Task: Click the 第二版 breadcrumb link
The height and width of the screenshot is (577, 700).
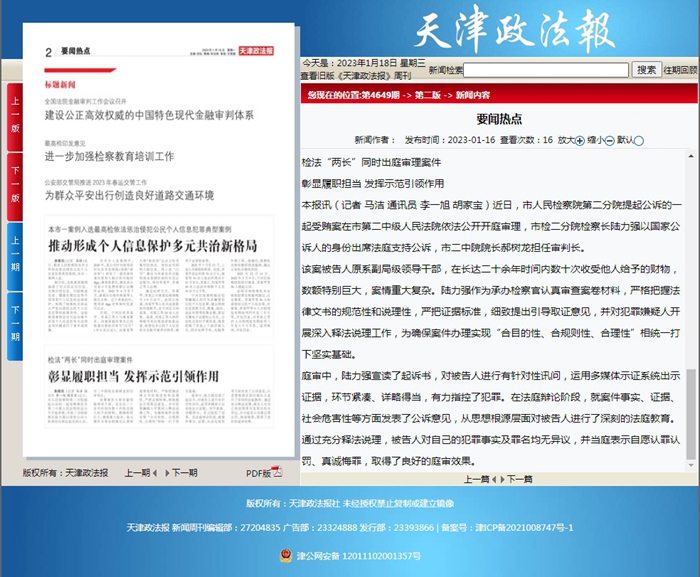Action: (x=428, y=95)
